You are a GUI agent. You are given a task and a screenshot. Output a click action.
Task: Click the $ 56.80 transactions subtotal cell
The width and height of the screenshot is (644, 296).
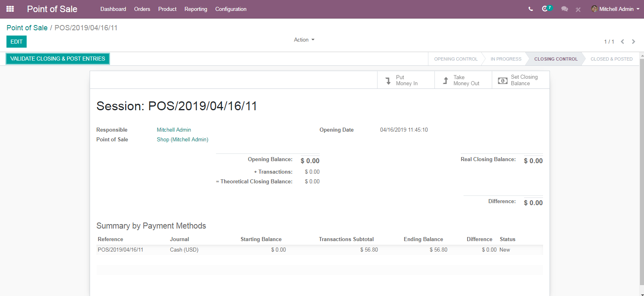369,250
